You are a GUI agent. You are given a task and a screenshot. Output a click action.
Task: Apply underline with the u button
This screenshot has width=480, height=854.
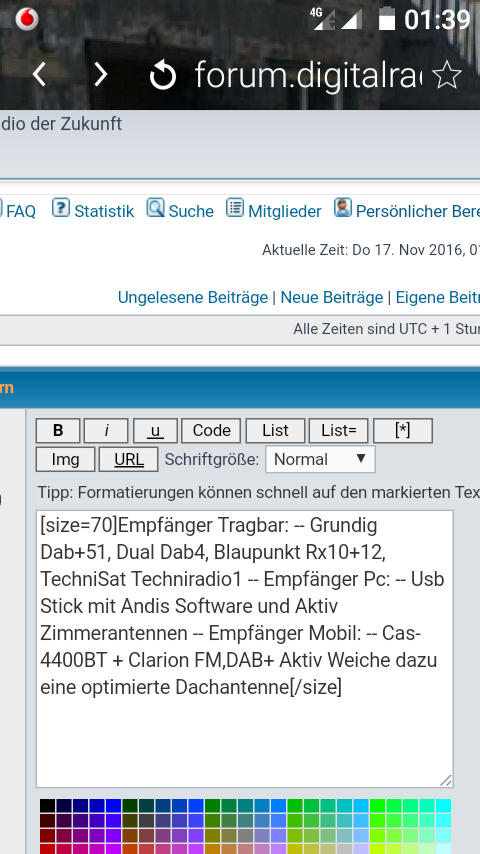click(155, 430)
